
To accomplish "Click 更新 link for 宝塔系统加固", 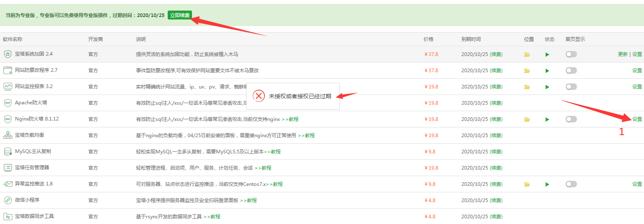I will 623,54.
